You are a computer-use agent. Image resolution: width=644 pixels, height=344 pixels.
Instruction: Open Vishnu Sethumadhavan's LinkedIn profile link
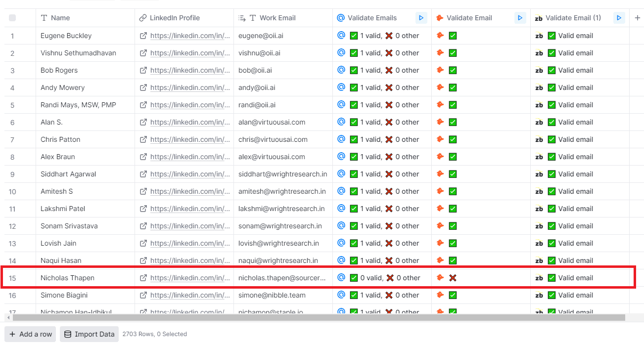click(x=190, y=53)
